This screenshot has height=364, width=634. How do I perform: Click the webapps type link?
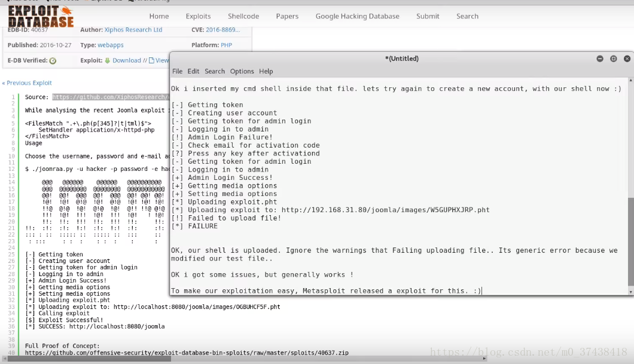tap(111, 45)
